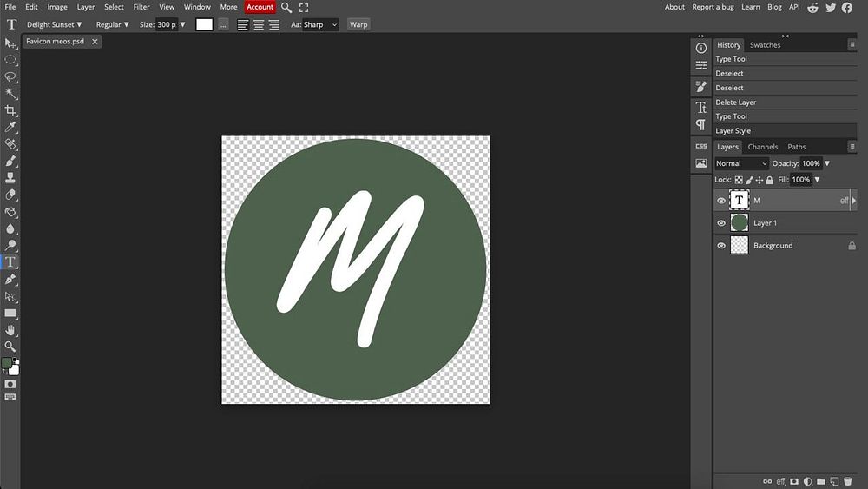Open the CSS panel icon
The width and height of the screenshot is (868, 489).
click(x=700, y=146)
